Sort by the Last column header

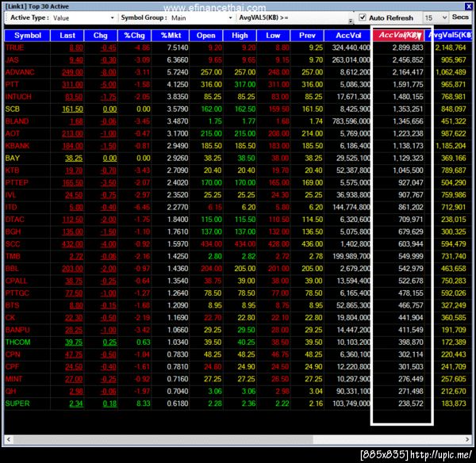(x=67, y=36)
